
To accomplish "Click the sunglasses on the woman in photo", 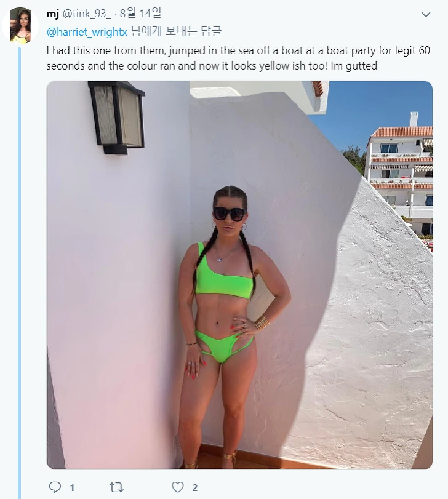I will coord(229,214).
